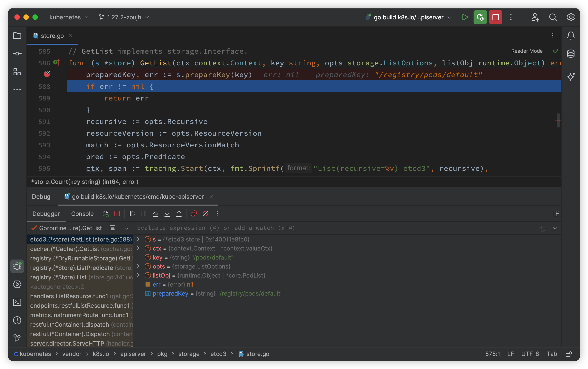Expand the opts variable node
Viewport: 588px width, 369px height.
[x=138, y=266]
